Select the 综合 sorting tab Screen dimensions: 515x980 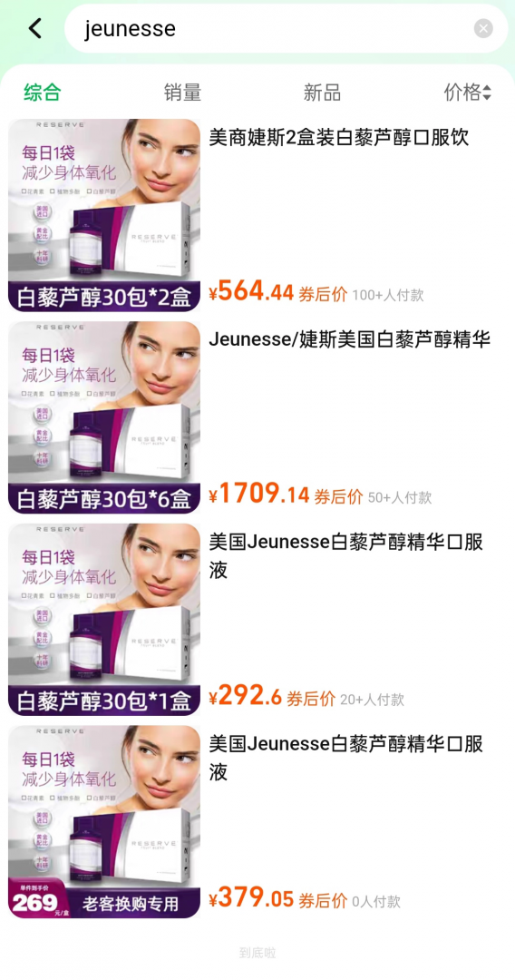point(43,93)
